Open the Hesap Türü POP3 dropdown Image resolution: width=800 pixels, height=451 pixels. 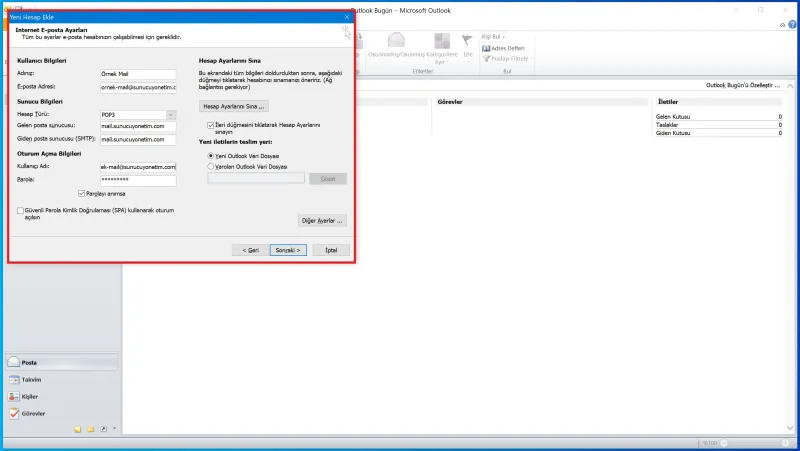(x=170, y=115)
